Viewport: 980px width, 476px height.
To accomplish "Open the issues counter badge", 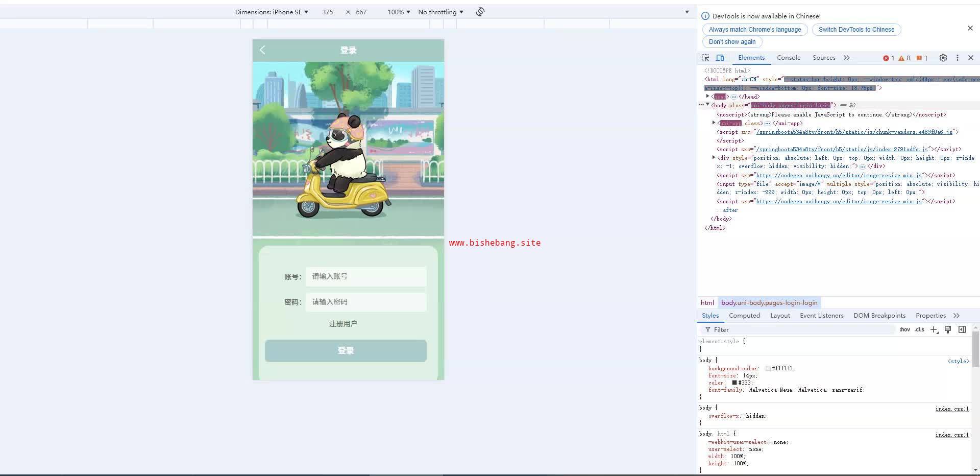I will point(922,58).
